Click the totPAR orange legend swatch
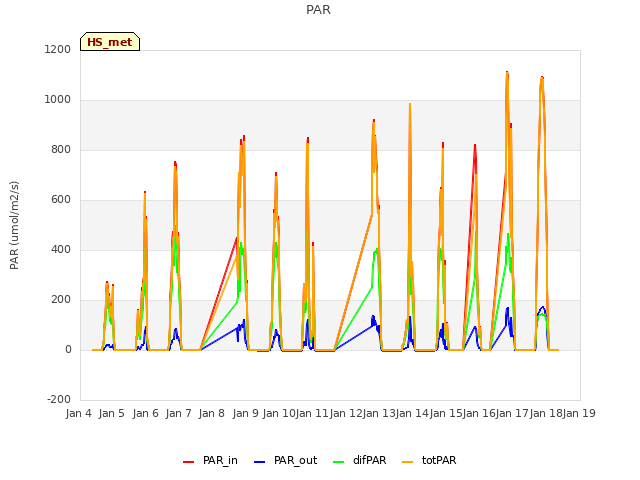This screenshot has width=640, height=480. click(x=407, y=462)
